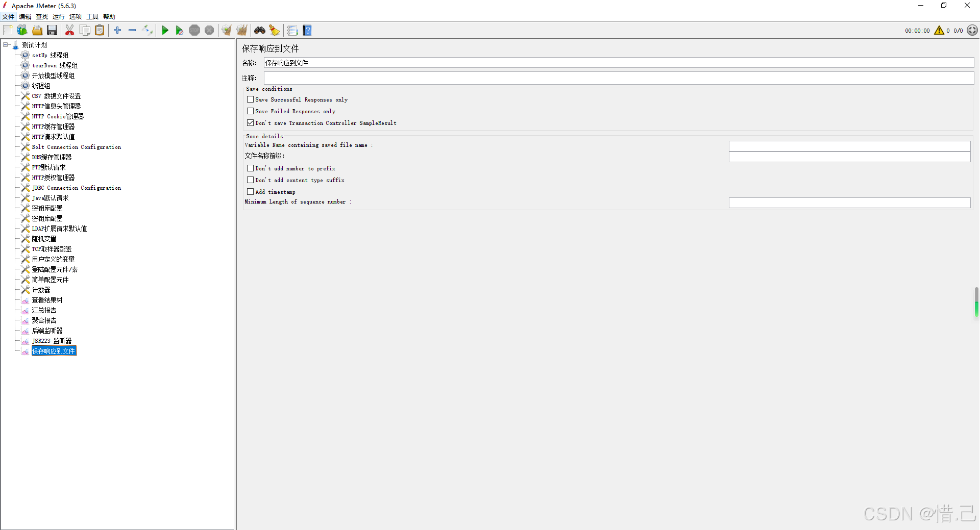Uncheck Don't save Transaction Controller SampleResult
Viewport: 980px width, 530px height.
(x=250, y=123)
